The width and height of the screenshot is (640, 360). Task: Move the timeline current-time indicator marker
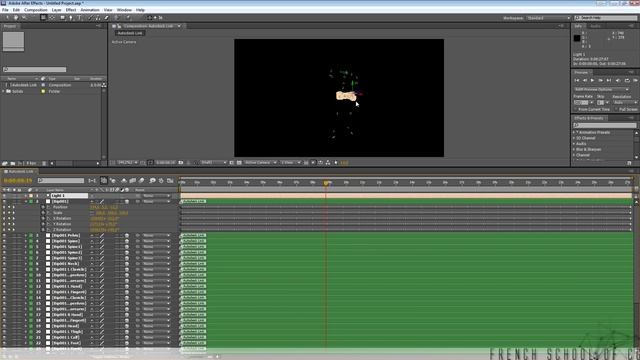[x=326, y=183]
